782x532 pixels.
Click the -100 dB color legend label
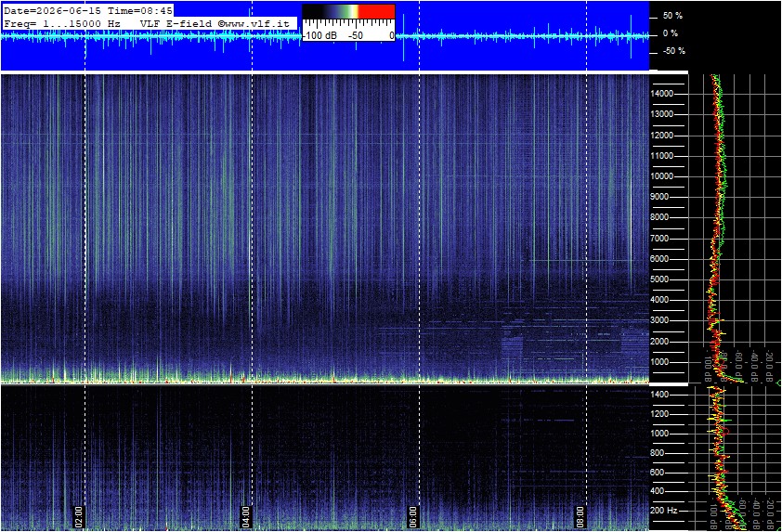point(320,35)
